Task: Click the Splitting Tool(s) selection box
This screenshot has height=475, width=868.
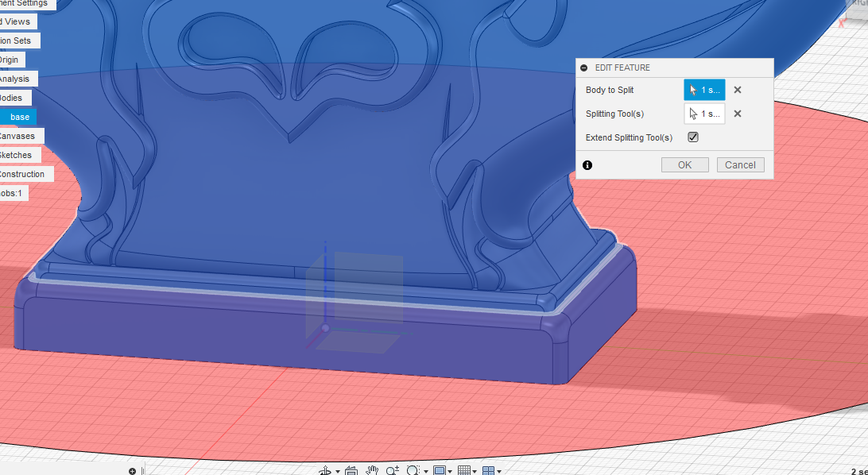Action: pyautogui.click(x=704, y=114)
